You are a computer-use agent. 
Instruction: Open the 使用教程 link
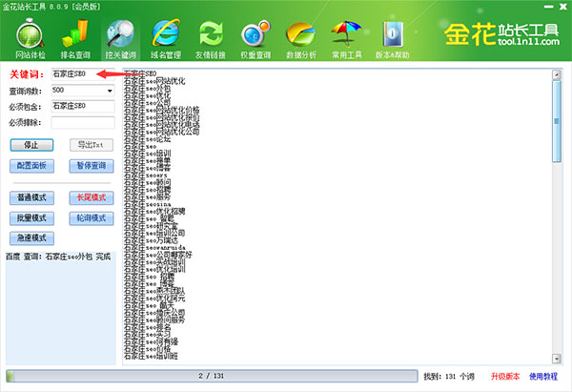[x=543, y=377]
